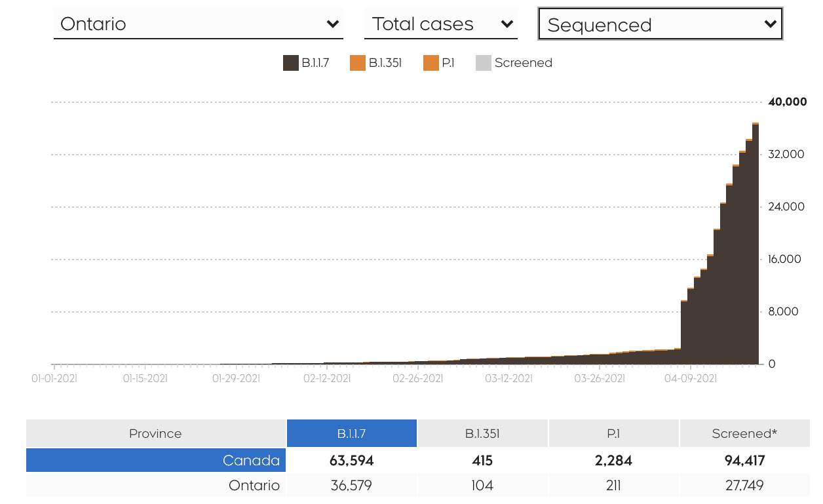Toggle the B.1.351 legend swatch
The height and width of the screenshot is (504, 823).
358,63
